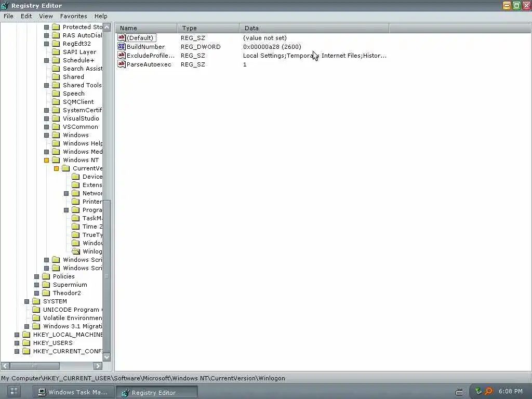
Task: Click the Registry Editor title bar icon
Action: tap(5, 5)
